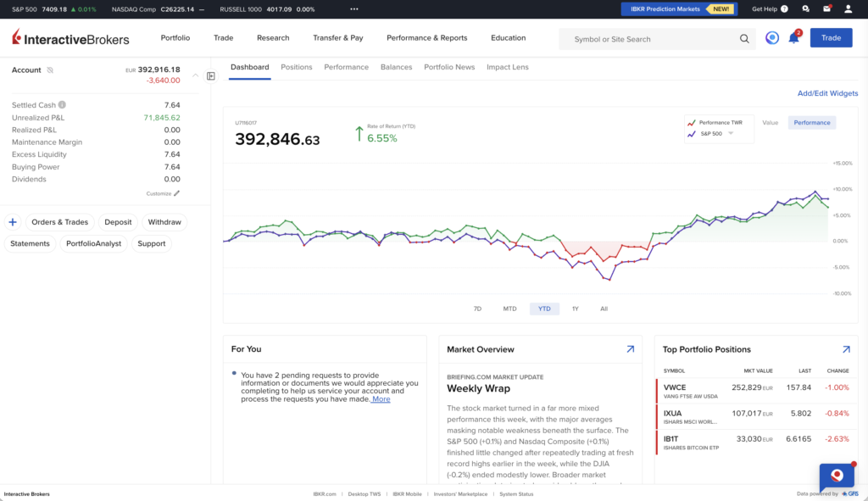Open the mail envelope icon in top bar
The image size is (868, 501).
point(826,8)
